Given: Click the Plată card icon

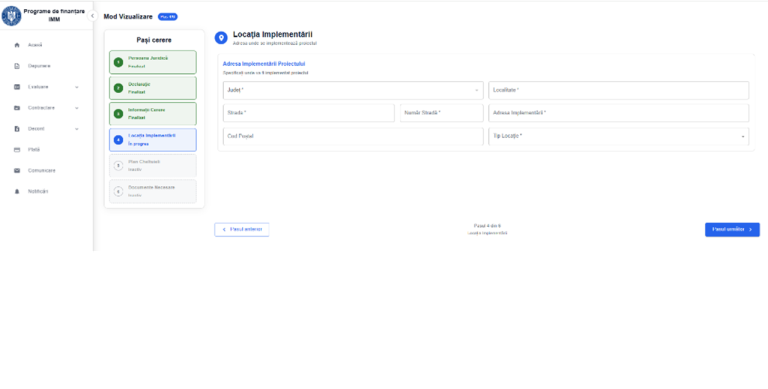Looking at the screenshot, I should pos(17,150).
